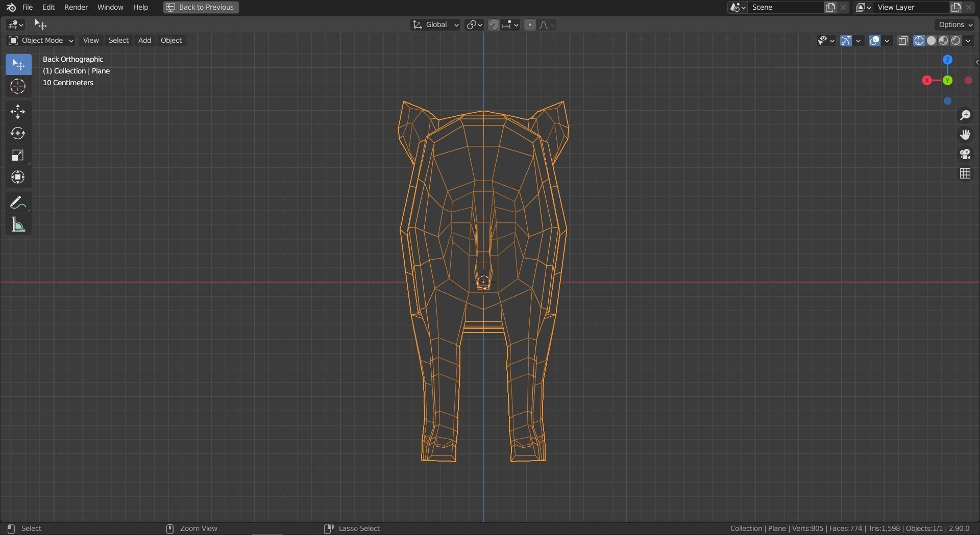The height and width of the screenshot is (535, 980).
Task: Select the Select Box tool
Action: [x=18, y=65]
